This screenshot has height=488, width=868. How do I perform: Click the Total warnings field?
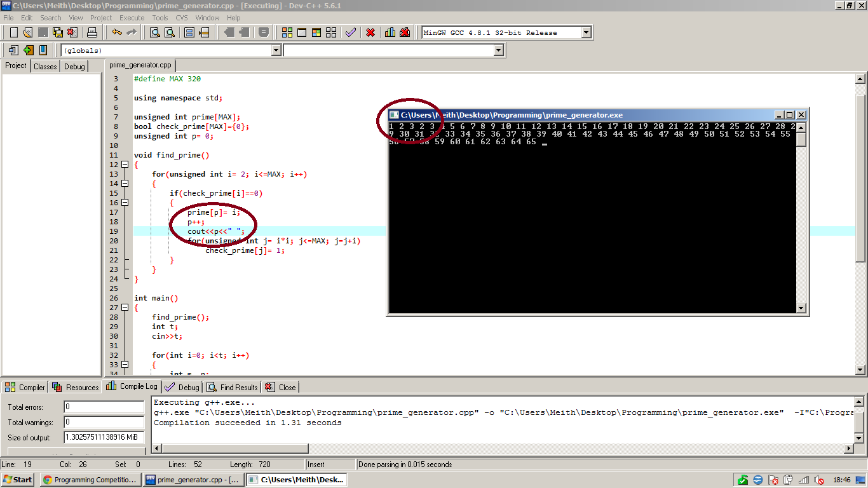[x=104, y=422]
